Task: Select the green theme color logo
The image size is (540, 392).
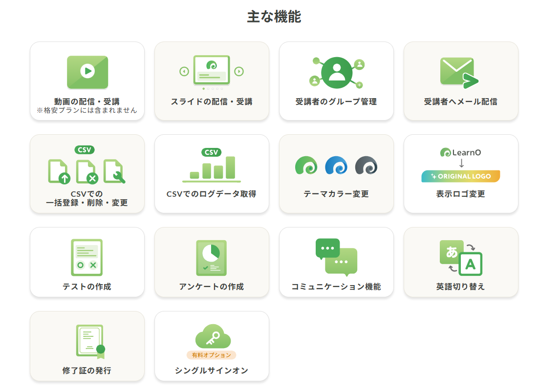Action: tap(306, 166)
